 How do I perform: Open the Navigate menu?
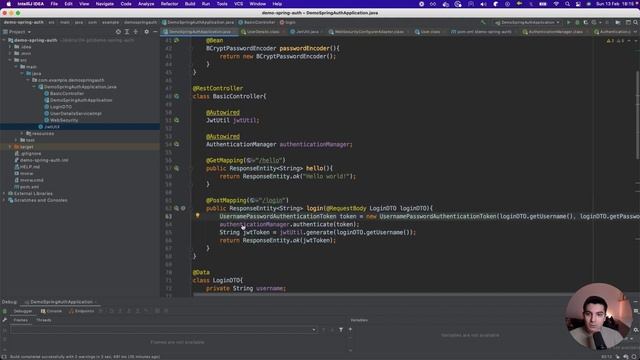tap(104, 4)
